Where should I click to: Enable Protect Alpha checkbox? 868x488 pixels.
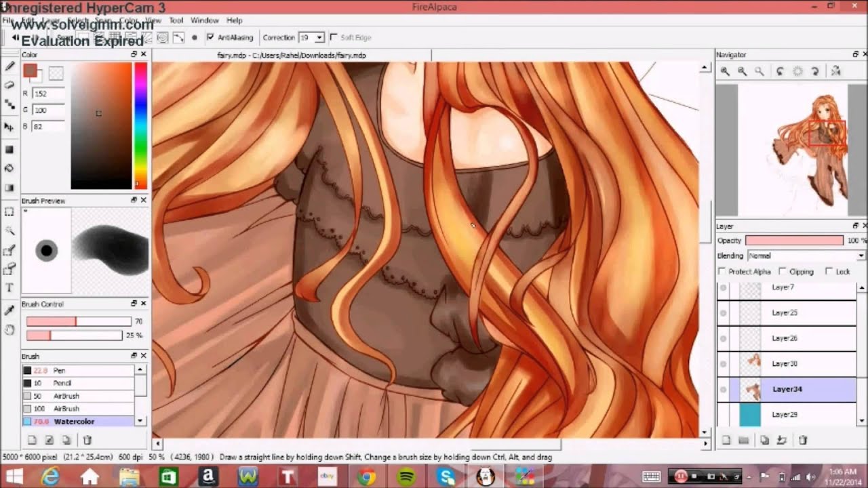pyautogui.click(x=723, y=271)
